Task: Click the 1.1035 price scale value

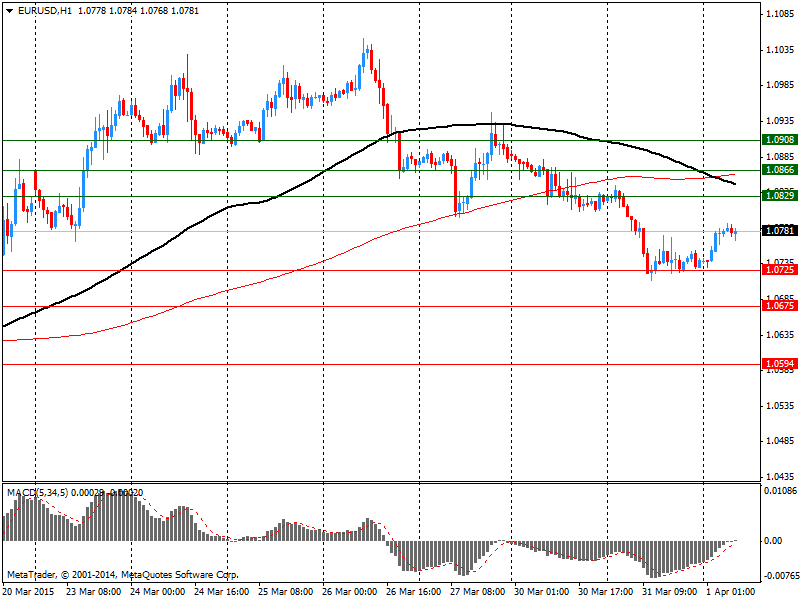Action: click(780, 50)
